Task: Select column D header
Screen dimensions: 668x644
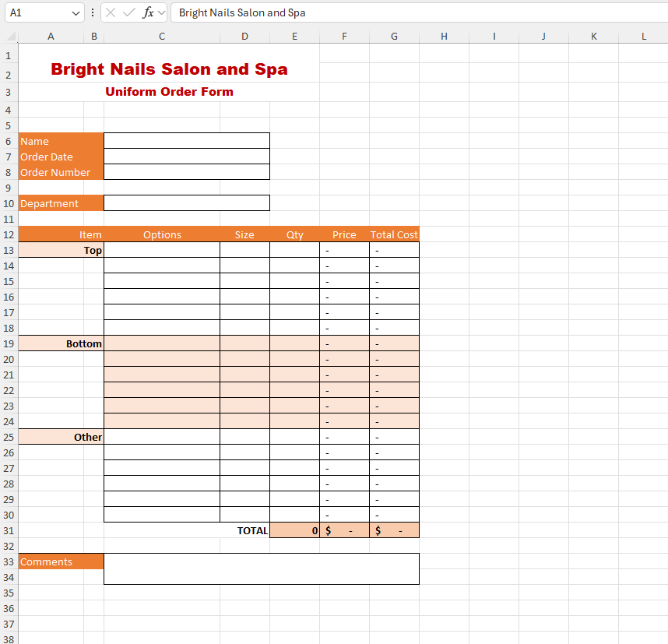Action: coord(244,37)
